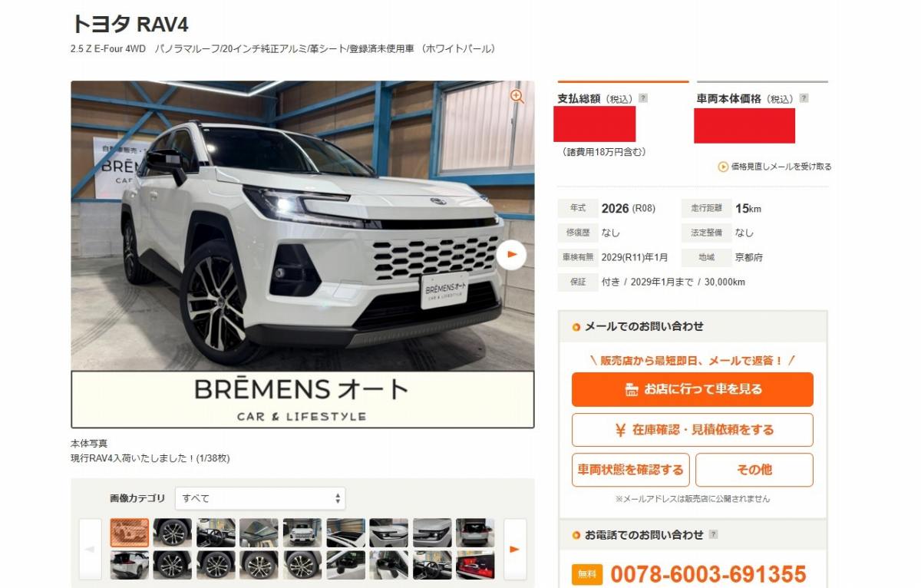This screenshot has height=588, width=921.
Task: Click 在庫確認・見積依頼をする button
Action: coord(692,430)
